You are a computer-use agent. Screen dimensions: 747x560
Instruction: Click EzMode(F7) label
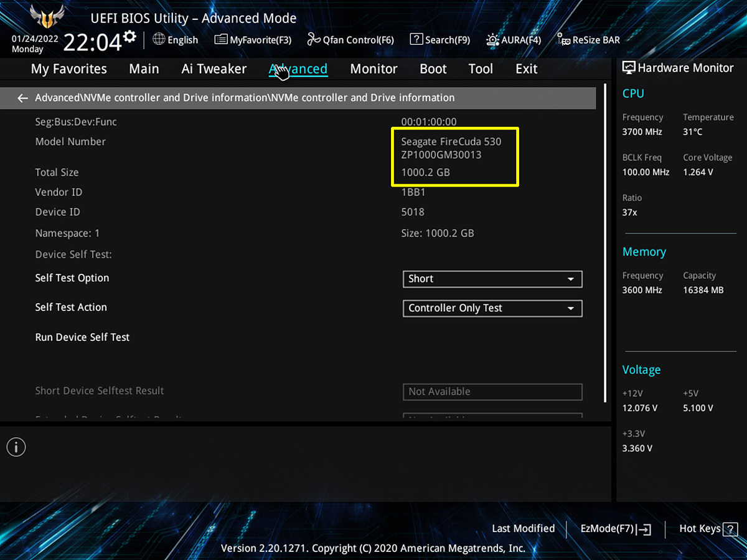click(607, 529)
